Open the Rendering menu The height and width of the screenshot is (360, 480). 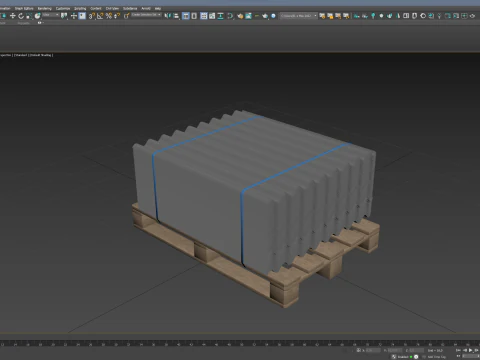tap(44, 8)
